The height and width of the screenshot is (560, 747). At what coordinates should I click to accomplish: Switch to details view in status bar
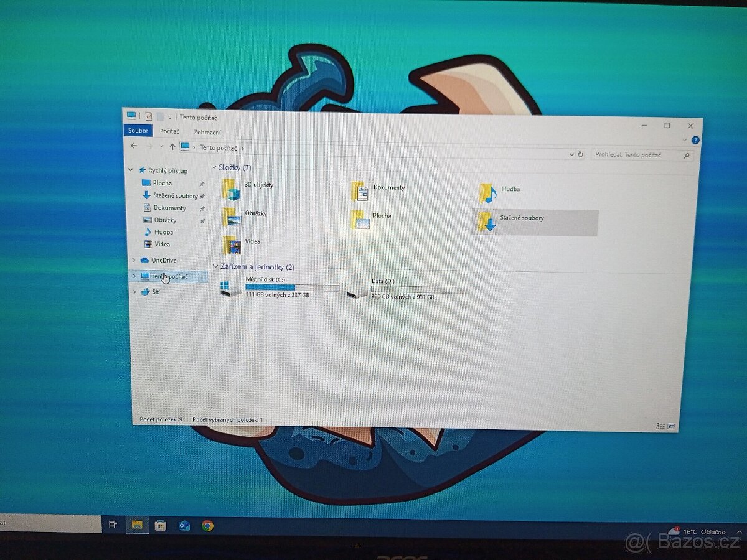tap(660, 426)
